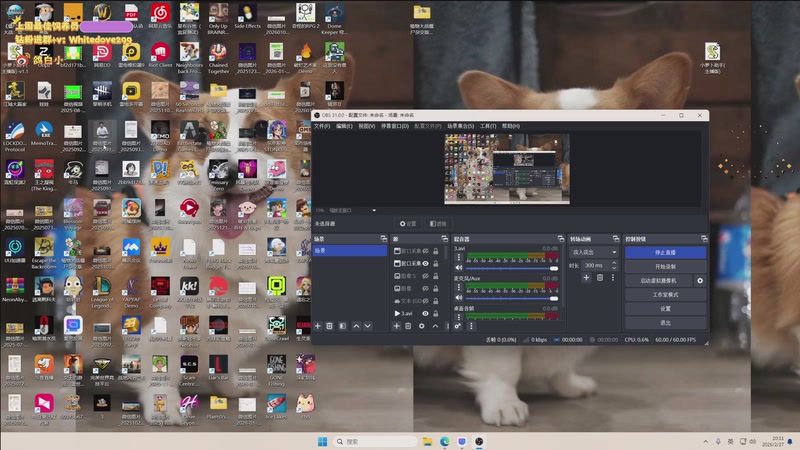Show the first window capture source

(x=425, y=251)
